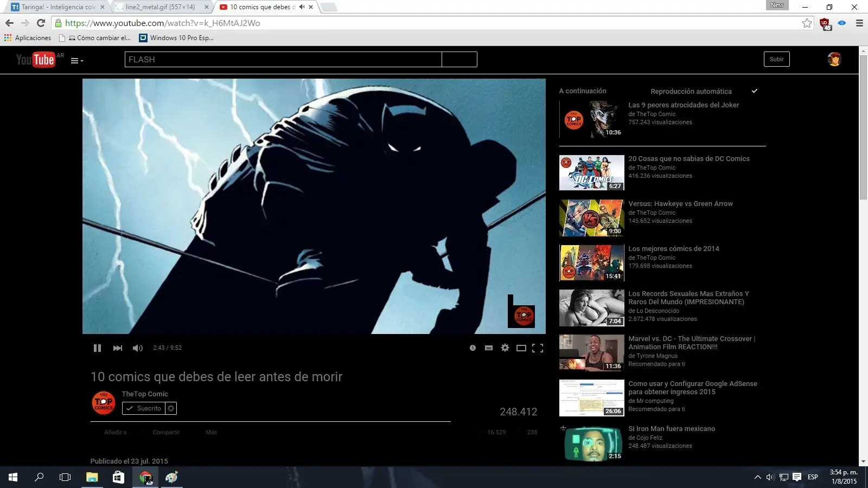Switch to the Taringa browser tab
The width and height of the screenshot is (868, 488).
tap(58, 7)
